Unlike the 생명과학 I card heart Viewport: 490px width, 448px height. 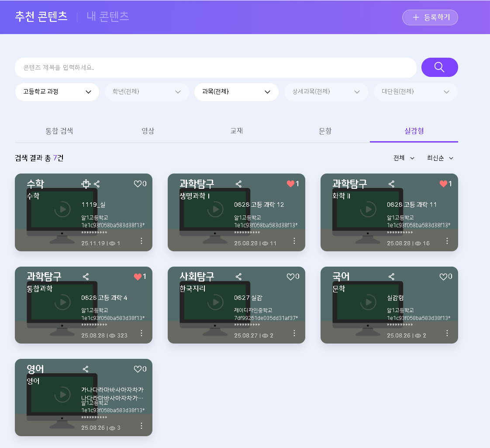290,184
